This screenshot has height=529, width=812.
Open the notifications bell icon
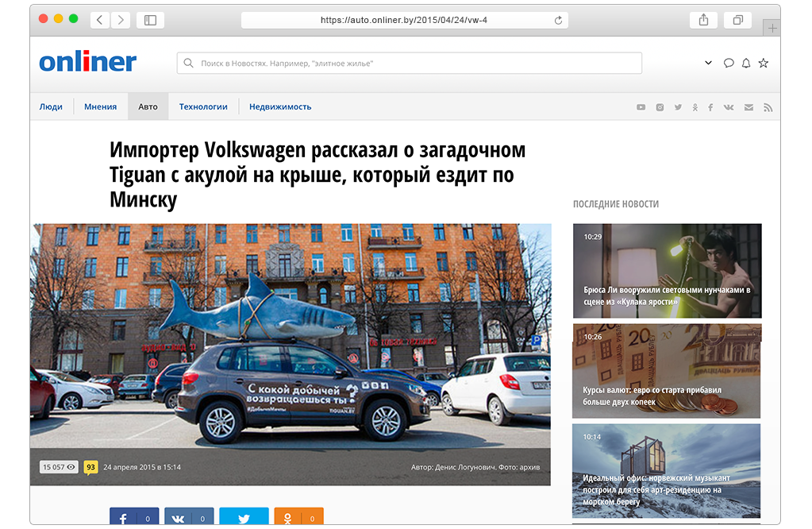[x=745, y=64]
